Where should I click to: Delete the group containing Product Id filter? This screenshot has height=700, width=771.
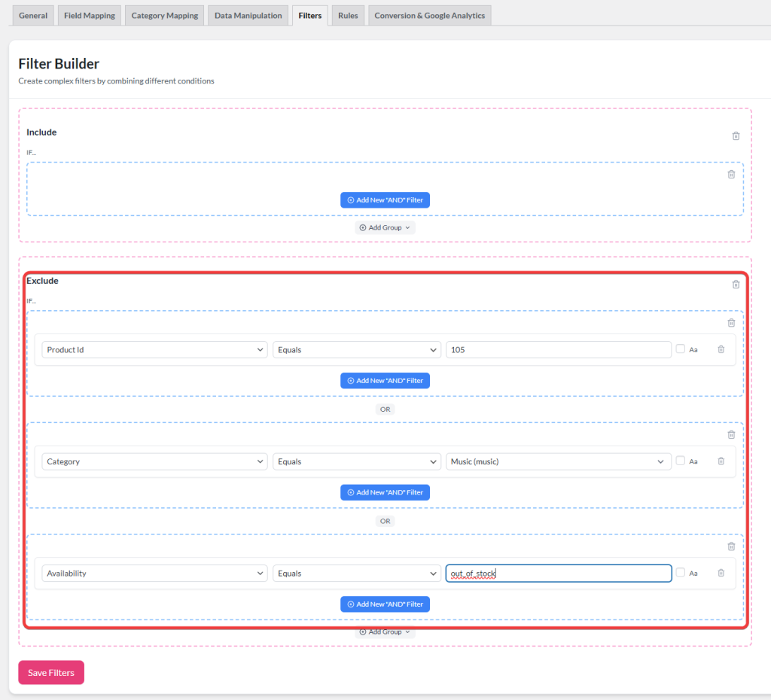pos(730,323)
